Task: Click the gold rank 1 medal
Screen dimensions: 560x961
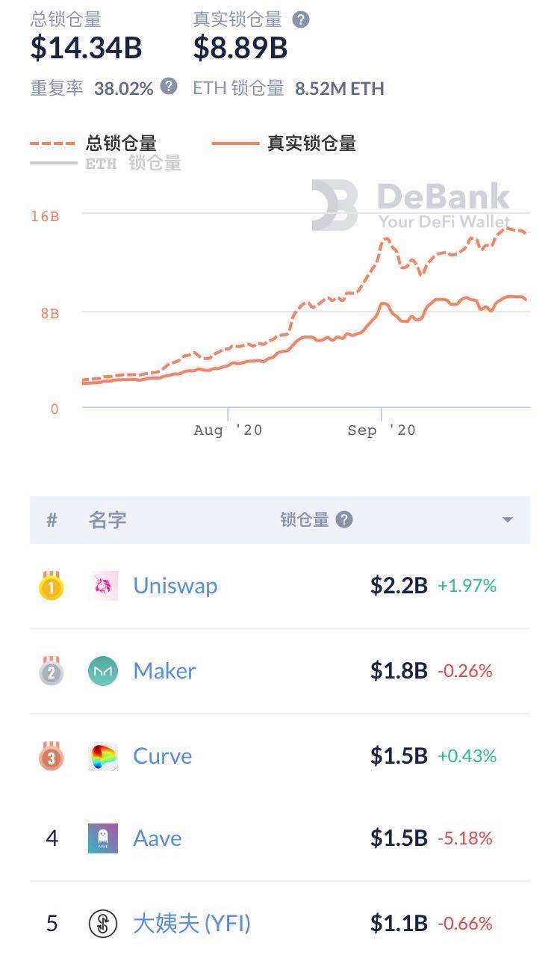Action: point(52,586)
